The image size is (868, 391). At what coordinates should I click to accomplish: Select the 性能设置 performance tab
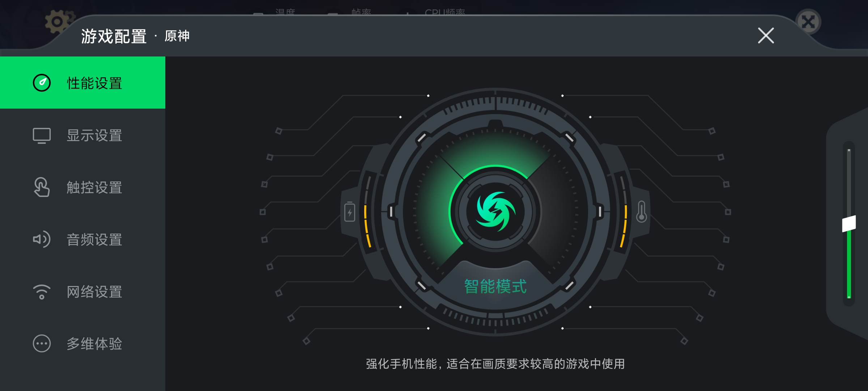pos(82,83)
